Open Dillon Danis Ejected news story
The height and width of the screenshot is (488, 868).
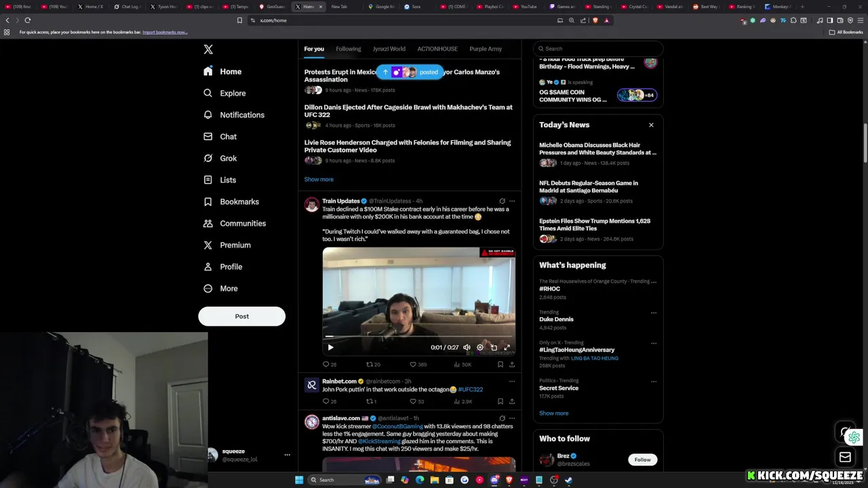coord(408,111)
